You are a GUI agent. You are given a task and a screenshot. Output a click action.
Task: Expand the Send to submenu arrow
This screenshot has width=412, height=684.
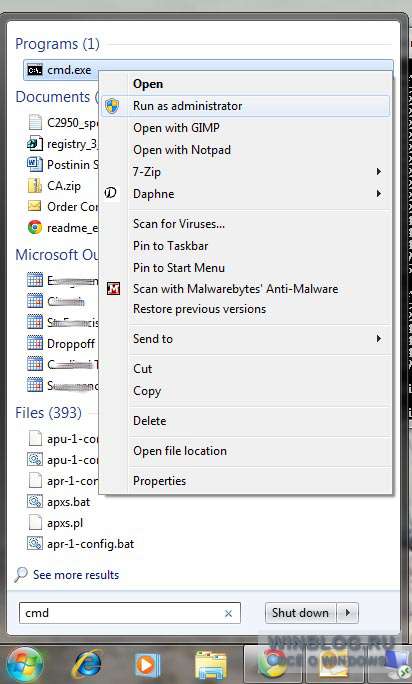[x=379, y=339]
